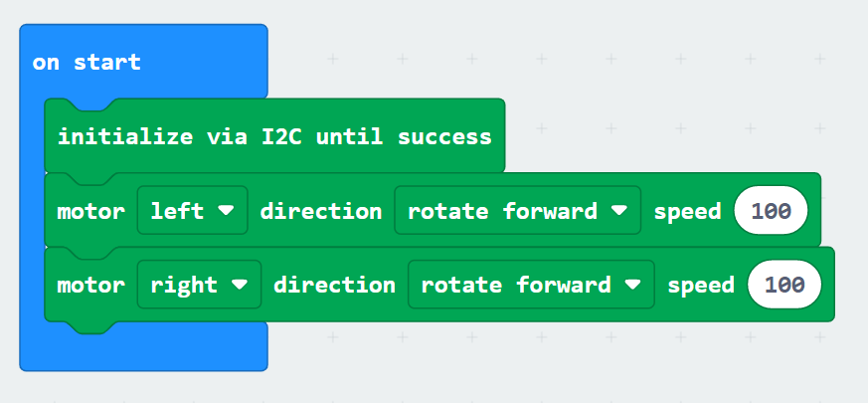Click the blue bottom edge of the 'on start' block
This screenshot has width=868, height=403.
pos(143,353)
